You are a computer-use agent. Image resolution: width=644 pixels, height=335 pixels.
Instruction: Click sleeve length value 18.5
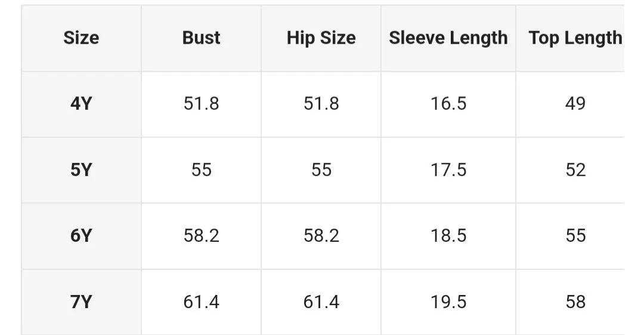click(448, 236)
